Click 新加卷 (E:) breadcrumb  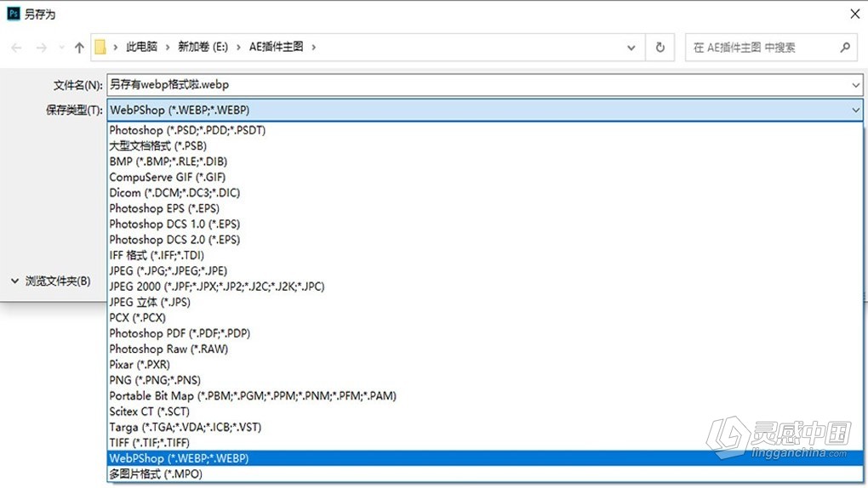(x=203, y=47)
